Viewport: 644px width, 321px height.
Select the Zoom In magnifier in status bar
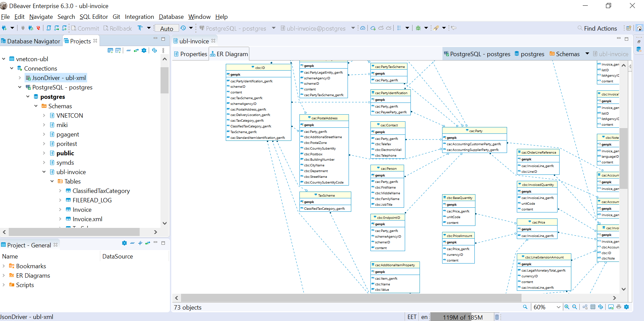point(567,307)
